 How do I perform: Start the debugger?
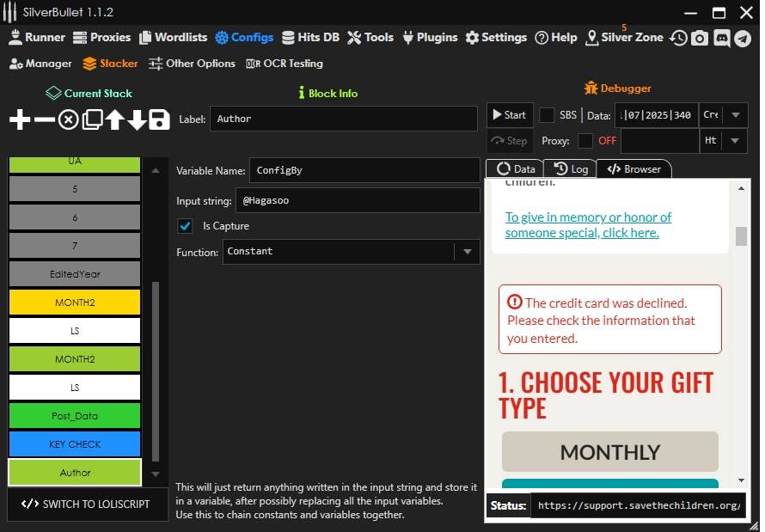coord(510,115)
